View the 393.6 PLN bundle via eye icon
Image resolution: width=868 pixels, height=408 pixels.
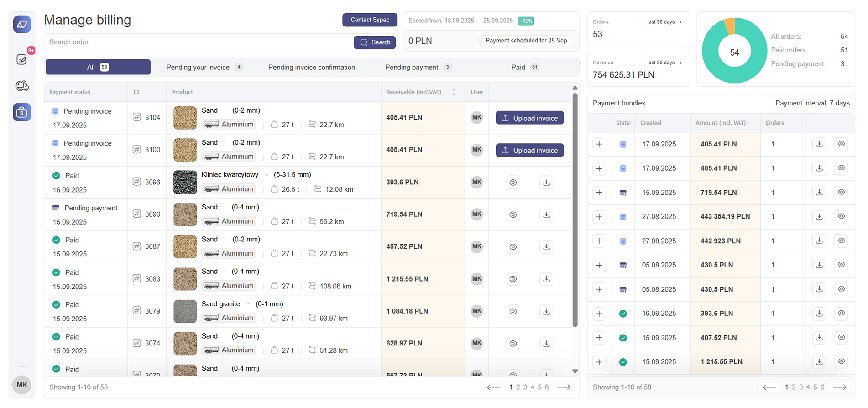click(x=841, y=314)
